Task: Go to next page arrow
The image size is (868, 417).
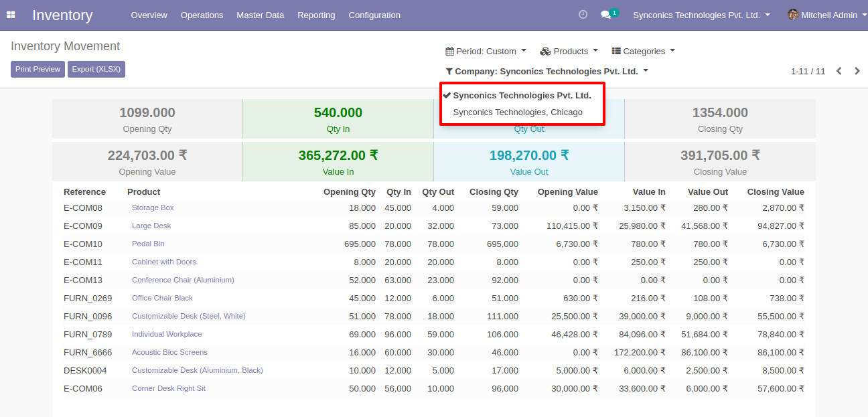Action: click(x=857, y=71)
